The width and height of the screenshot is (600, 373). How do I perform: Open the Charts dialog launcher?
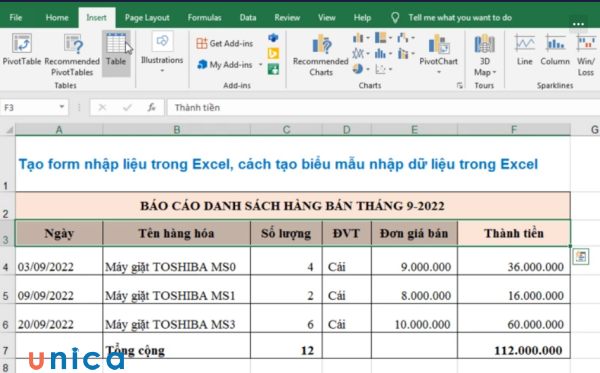pyautogui.click(x=459, y=85)
